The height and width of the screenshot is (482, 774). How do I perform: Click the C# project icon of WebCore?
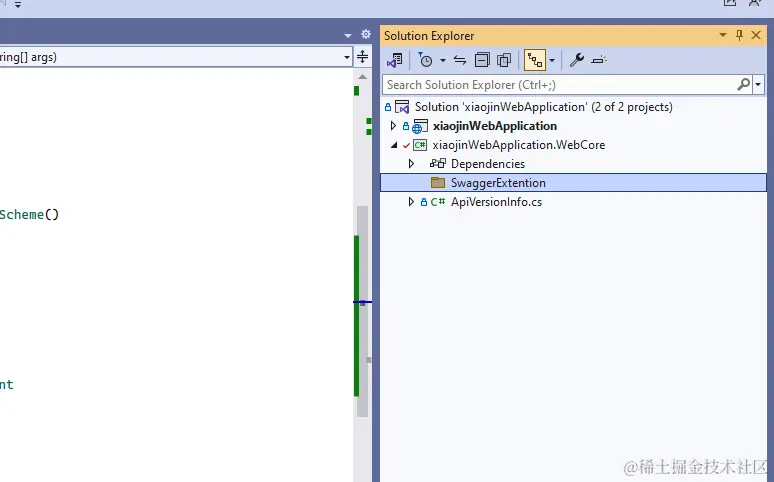[x=420, y=145]
